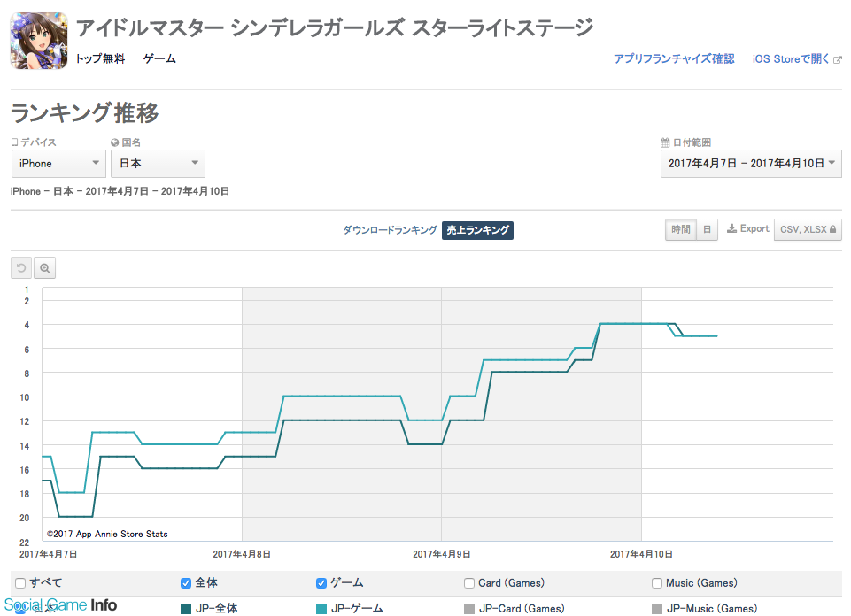Select the 売上ランキング tab
The width and height of the screenshot is (851, 616).
coord(477,230)
